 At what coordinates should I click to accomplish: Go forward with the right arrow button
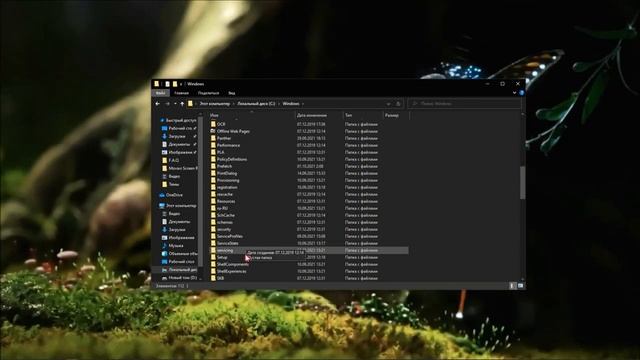[x=167, y=104]
